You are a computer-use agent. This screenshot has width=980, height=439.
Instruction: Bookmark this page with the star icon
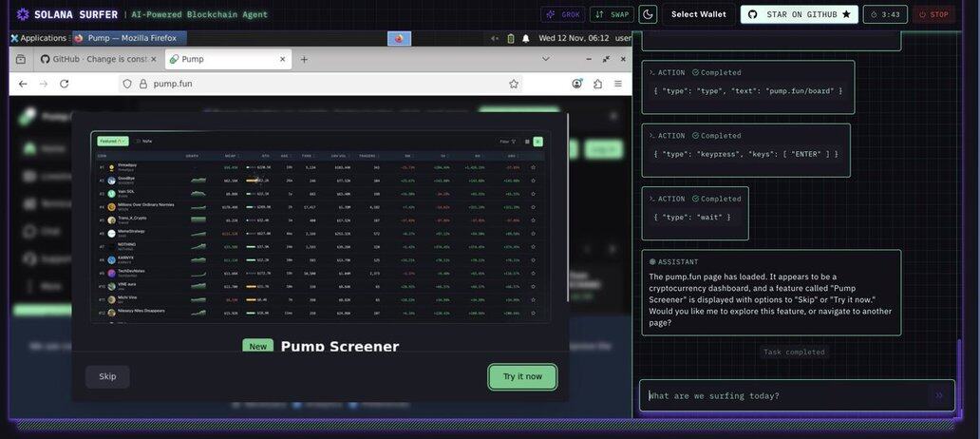click(514, 84)
